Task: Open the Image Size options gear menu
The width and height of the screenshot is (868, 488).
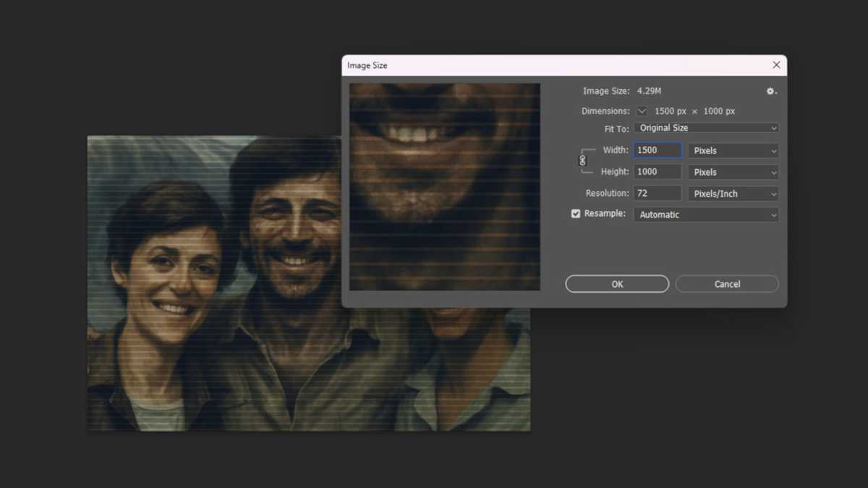Action: [x=771, y=91]
